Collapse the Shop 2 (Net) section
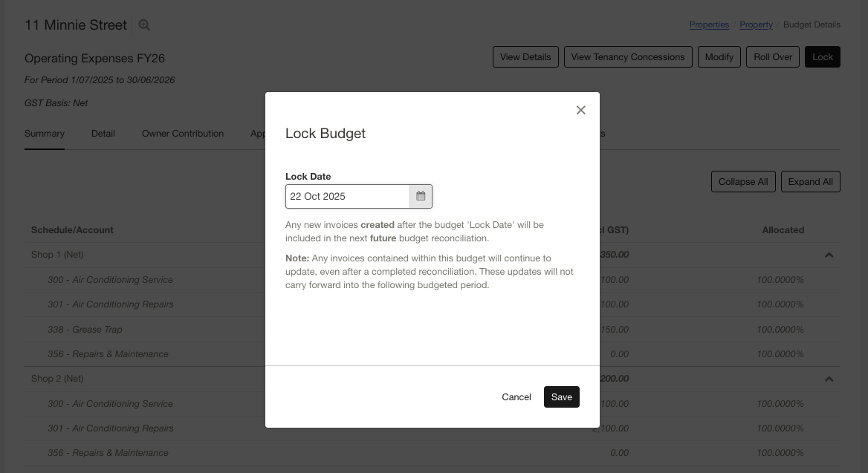Viewport: 868px width, 473px height. (x=829, y=379)
